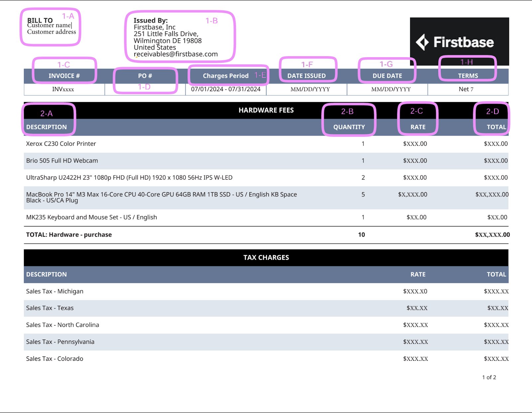The image size is (532, 413).
Task: Select 'Sales Tax - Texas' row label
Action: pos(50,308)
